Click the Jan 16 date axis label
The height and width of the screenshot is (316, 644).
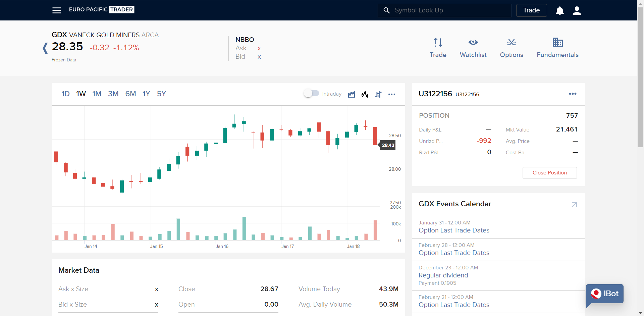[x=222, y=246]
